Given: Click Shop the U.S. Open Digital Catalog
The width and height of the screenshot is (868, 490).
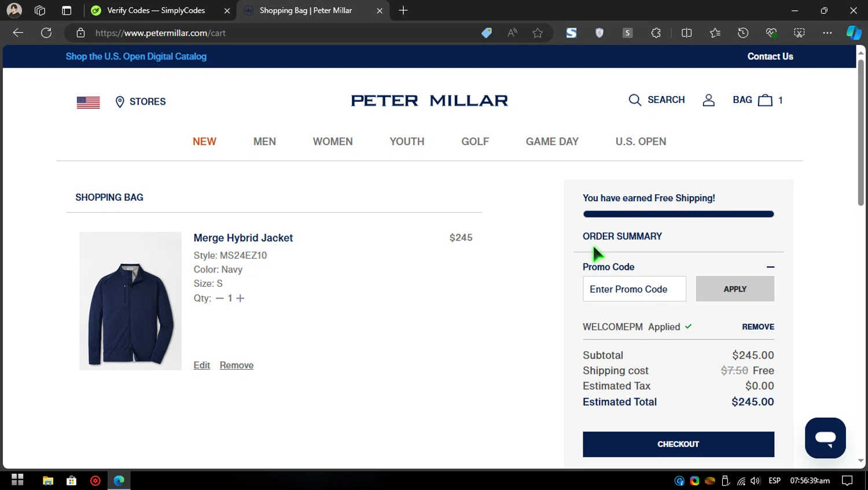Looking at the screenshot, I should tap(136, 56).
